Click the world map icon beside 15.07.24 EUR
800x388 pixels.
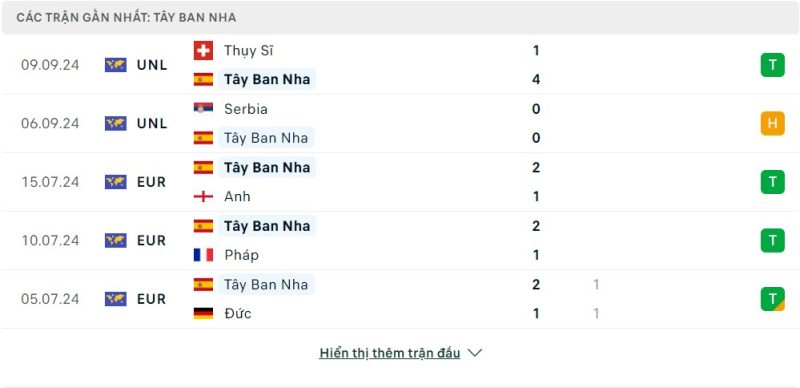coord(116,182)
